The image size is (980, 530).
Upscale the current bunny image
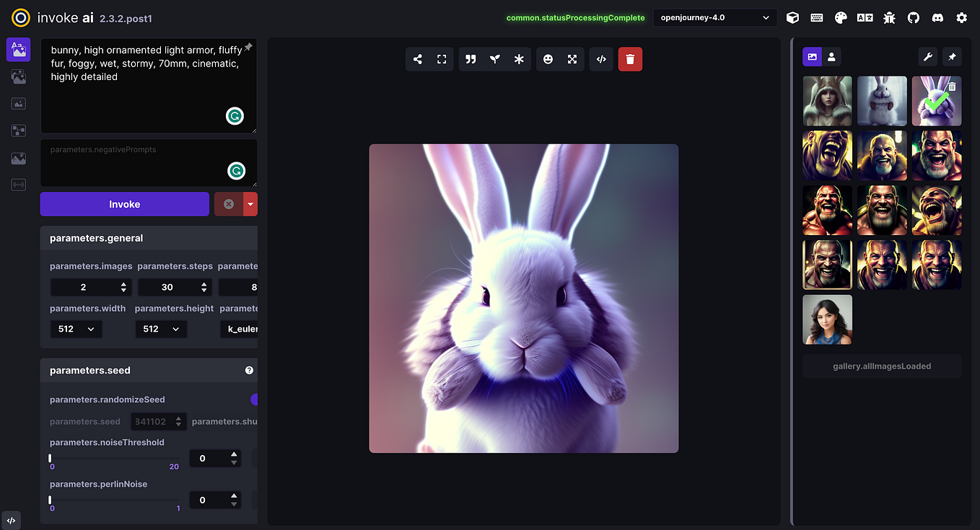coord(572,58)
